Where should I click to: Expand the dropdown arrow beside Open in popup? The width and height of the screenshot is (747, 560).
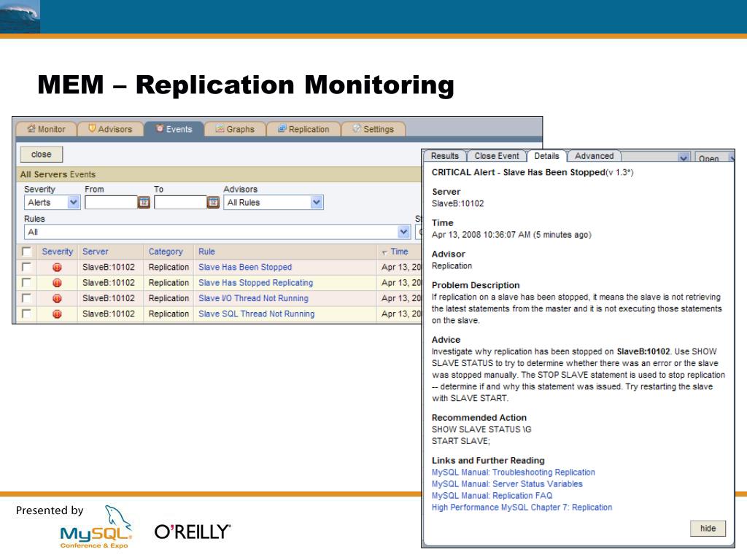(684, 157)
